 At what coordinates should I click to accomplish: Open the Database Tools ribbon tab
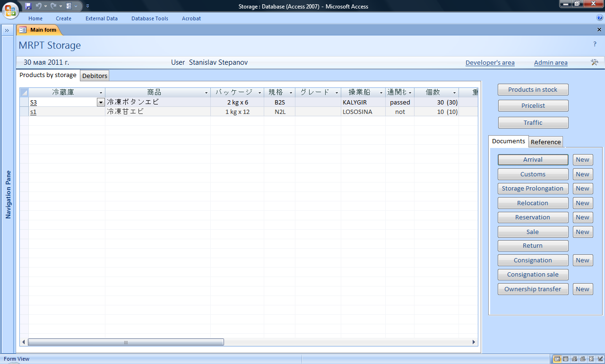pyautogui.click(x=150, y=18)
